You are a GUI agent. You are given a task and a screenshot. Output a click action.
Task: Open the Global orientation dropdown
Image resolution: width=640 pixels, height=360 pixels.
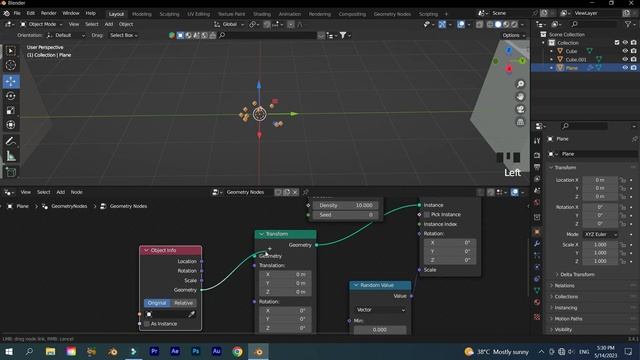pyautogui.click(x=229, y=24)
